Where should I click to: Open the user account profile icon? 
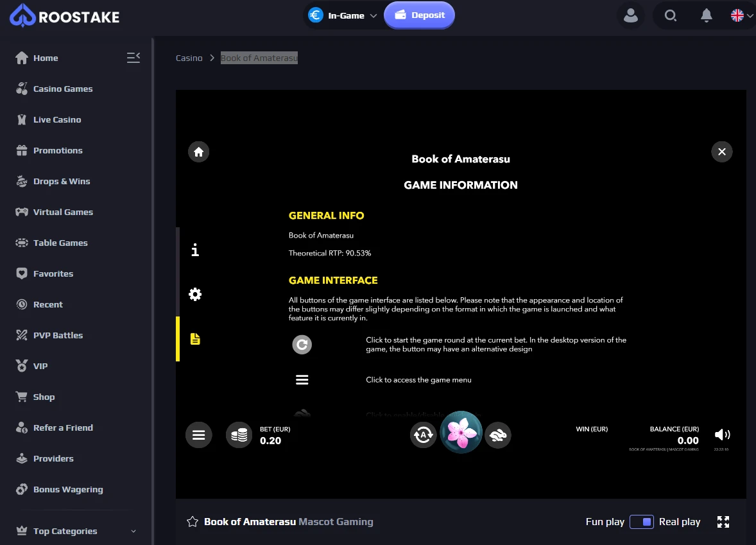pyautogui.click(x=631, y=15)
